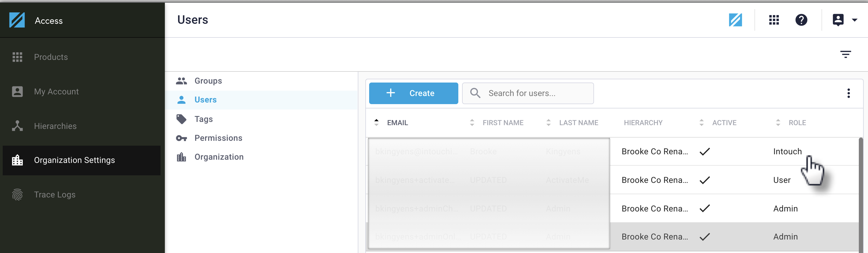
Task: Click the search magnifier icon
Action: (475, 93)
